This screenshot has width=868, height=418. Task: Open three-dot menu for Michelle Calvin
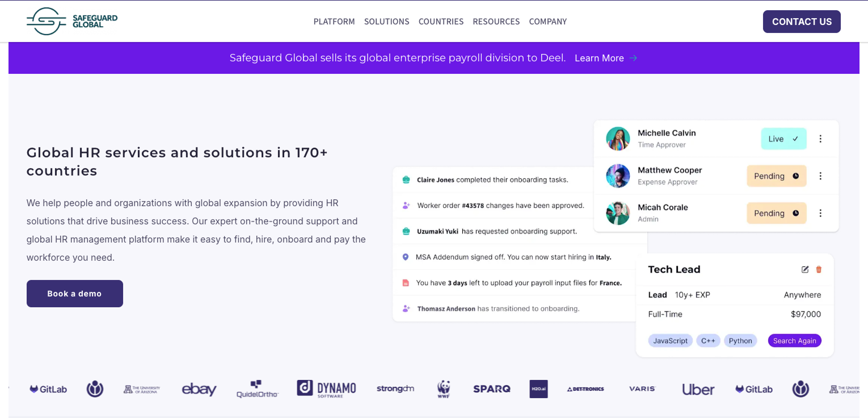pyautogui.click(x=820, y=139)
